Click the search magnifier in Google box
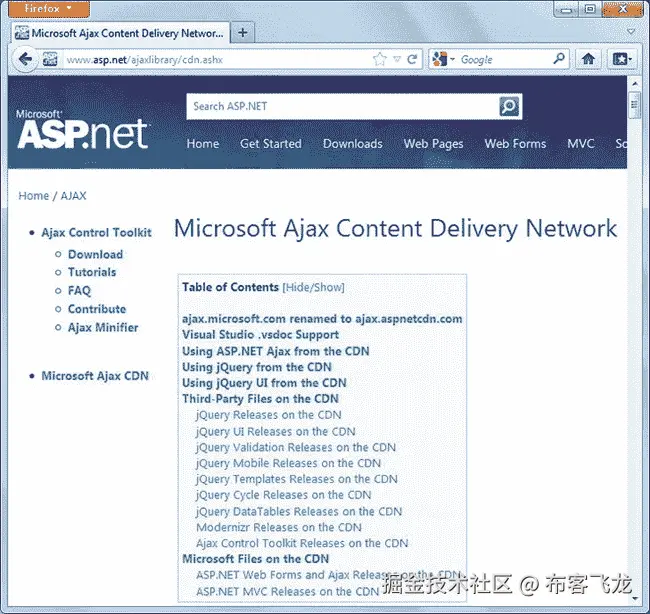 pyautogui.click(x=559, y=59)
